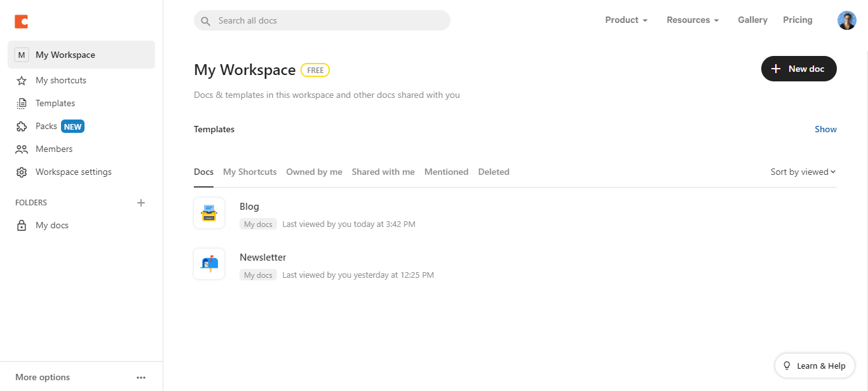
Task: Click the Search all docs field
Action: click(322, 20)
